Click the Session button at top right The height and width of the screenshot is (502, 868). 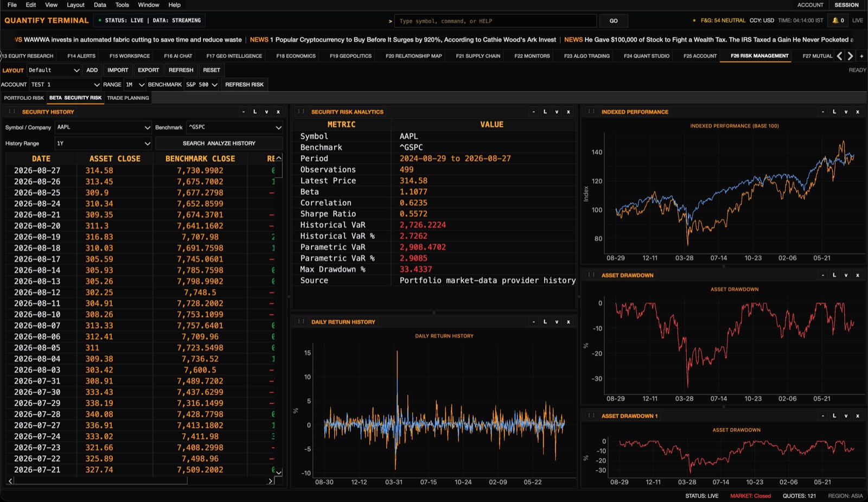[847, 5]
